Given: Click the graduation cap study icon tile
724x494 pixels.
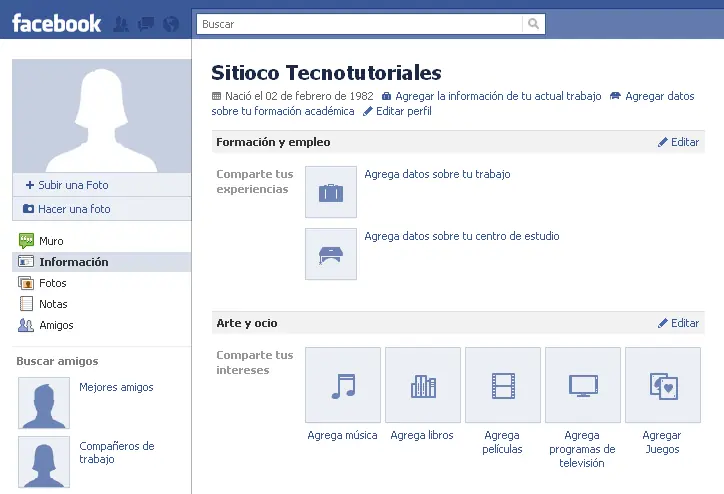Looking at the screenshot, I should (331, 254).
